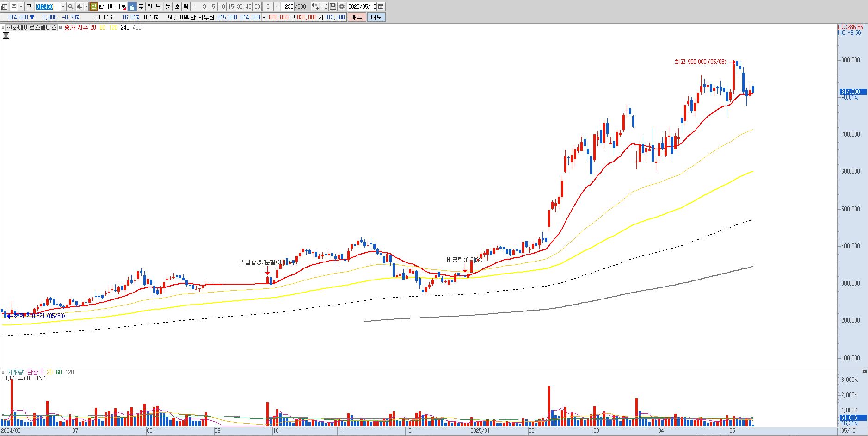This screenshot has width=868, height=436.
Task: Expand dropdown arrow next to speaker icon
Action: pyautogui.click(x=86, y=6)
